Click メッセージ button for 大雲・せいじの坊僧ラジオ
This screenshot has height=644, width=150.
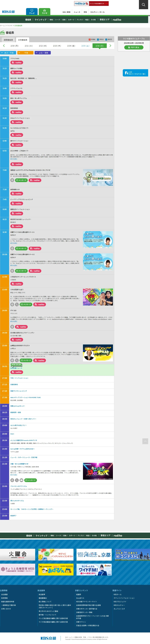tap(31, 480)
